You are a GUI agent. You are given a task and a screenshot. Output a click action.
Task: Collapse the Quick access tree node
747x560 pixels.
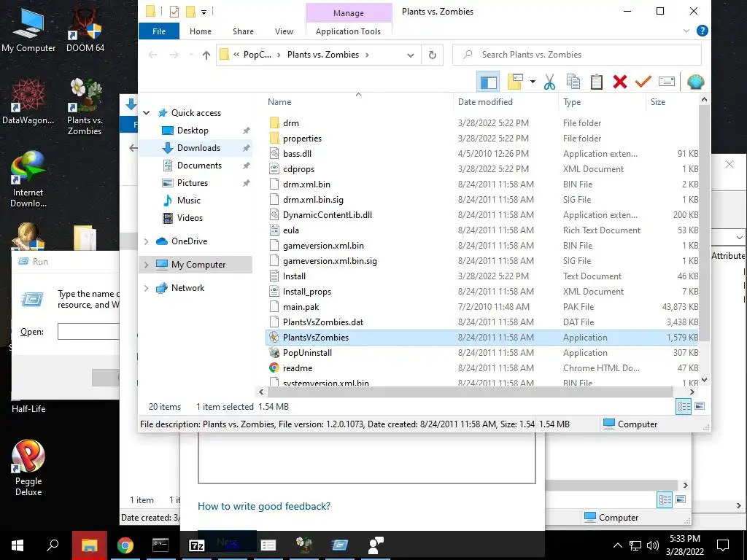146,113
